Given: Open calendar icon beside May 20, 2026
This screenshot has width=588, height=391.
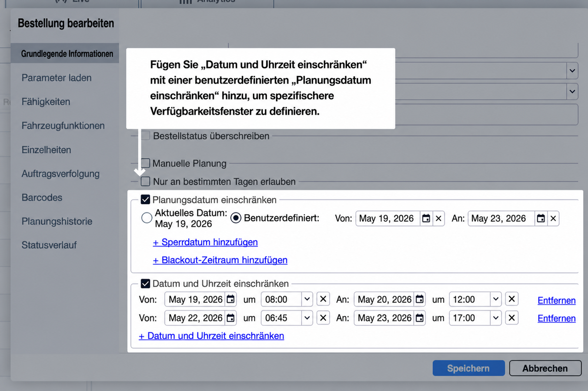Looking at the screenshot, I should (x=420, y=299).
